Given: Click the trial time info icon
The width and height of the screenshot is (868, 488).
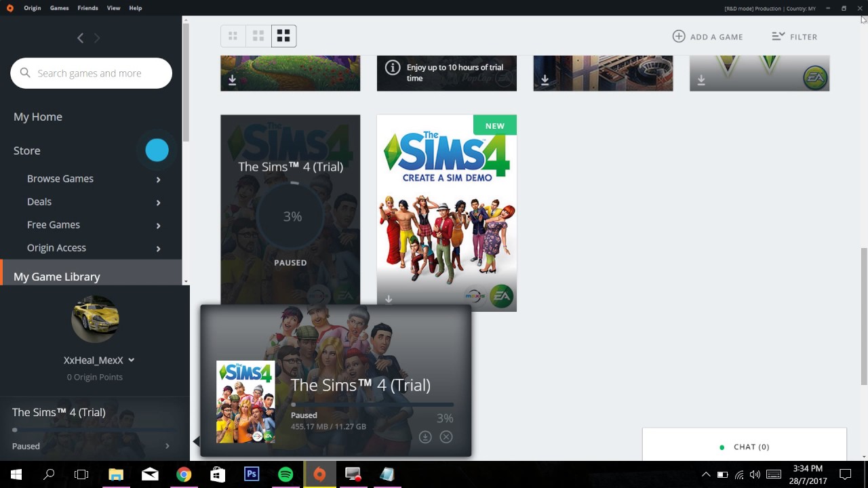Looking at the screenshot, I should coord(392,68).
